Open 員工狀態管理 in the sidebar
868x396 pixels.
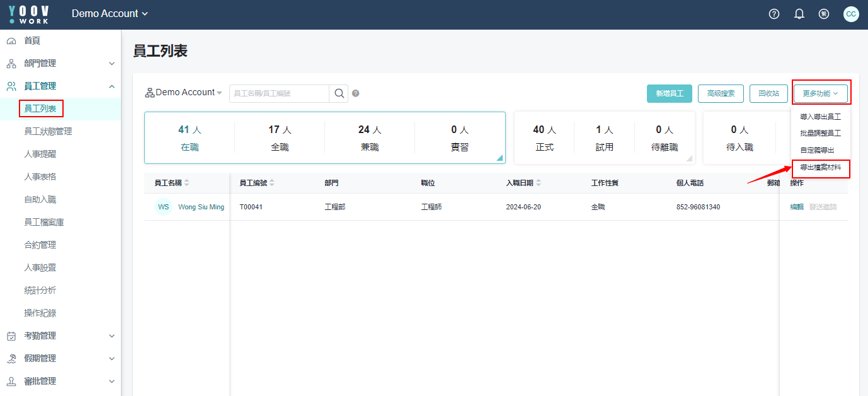(x=48, y=131)
